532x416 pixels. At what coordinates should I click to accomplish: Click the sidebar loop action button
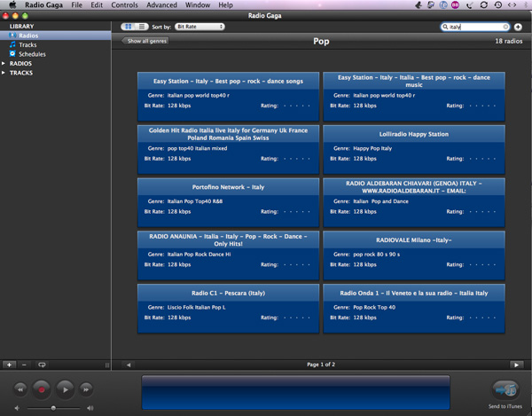(x=42, y=365)
